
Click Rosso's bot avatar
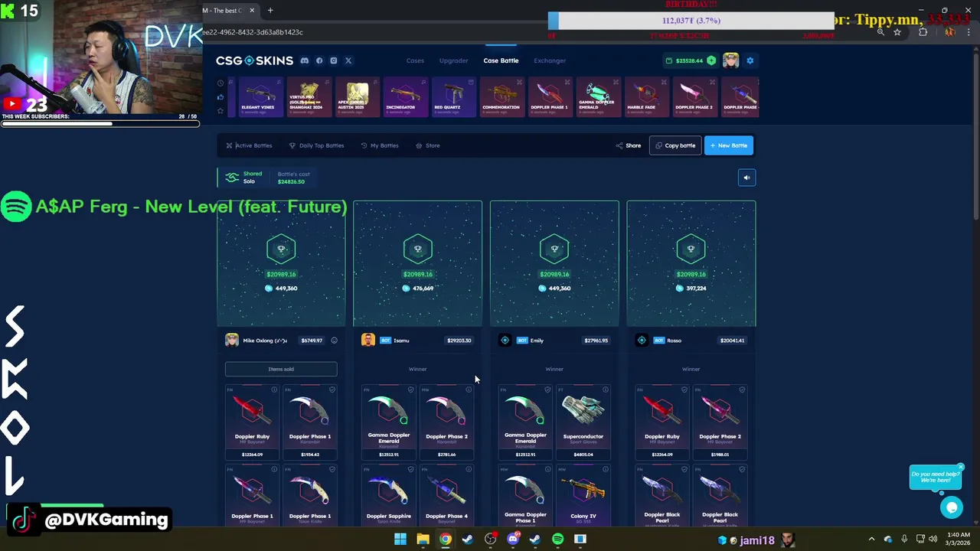642,340
